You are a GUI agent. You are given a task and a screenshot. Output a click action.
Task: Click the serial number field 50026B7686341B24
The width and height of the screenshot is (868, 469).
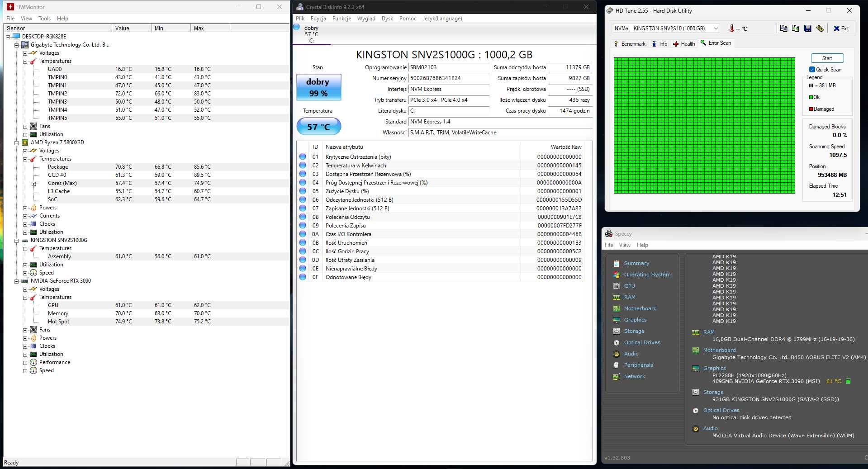click(449, 78)
